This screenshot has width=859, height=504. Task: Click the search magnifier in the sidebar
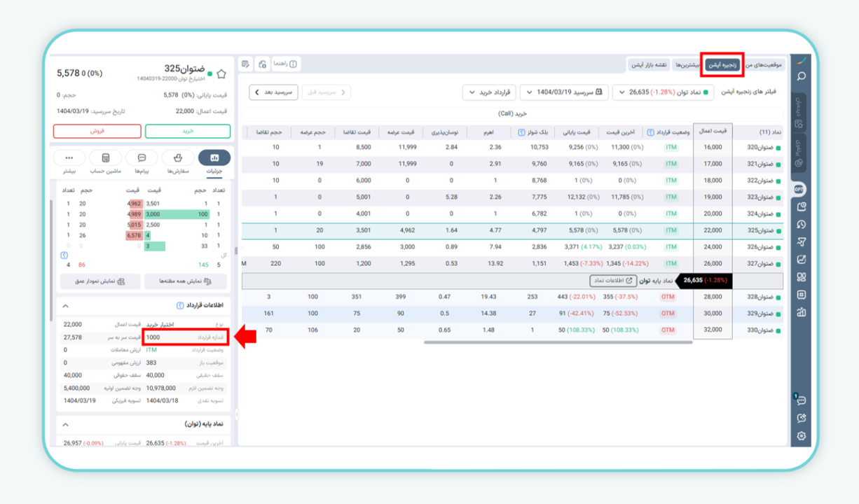point(801,76)
